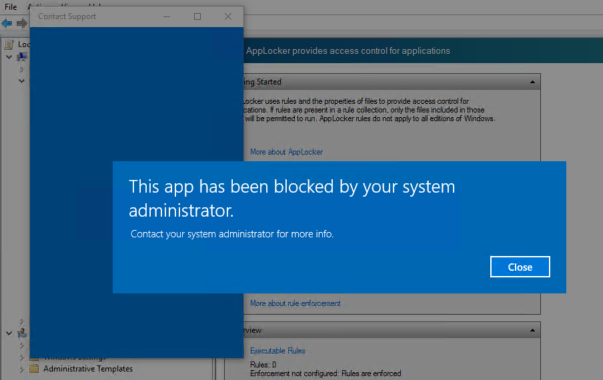
Task: Close the blocked app dialog
Action: click(520, 267)
